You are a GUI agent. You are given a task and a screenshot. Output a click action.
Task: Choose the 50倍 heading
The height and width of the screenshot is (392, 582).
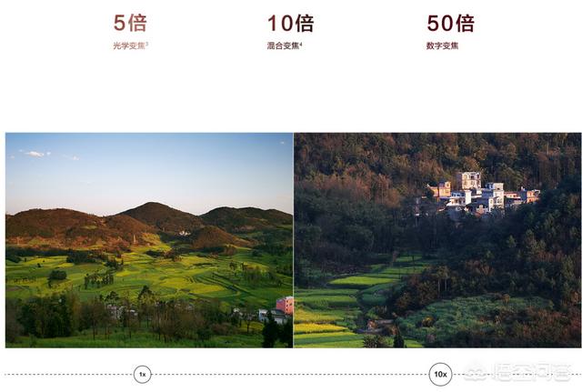tap(451, 23)
